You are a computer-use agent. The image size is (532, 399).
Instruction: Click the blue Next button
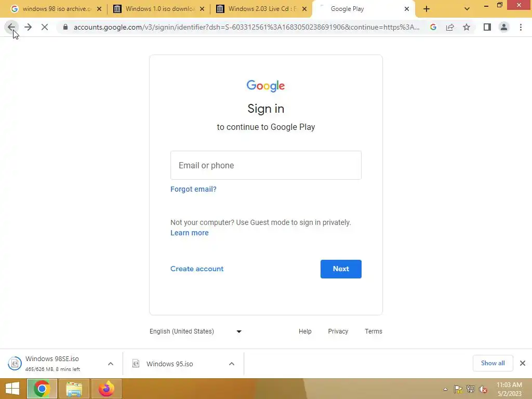(341, 269)
